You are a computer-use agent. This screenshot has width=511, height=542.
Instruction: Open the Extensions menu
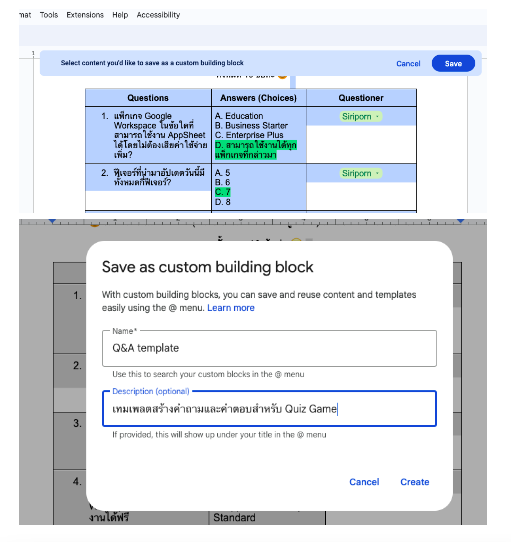point(85,15)
